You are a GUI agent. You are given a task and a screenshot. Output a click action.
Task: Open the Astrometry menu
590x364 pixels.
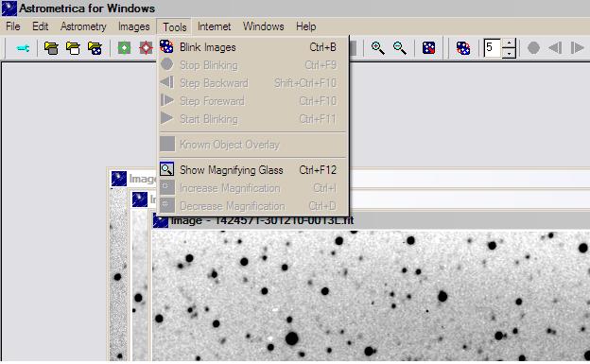coord(83,26)
